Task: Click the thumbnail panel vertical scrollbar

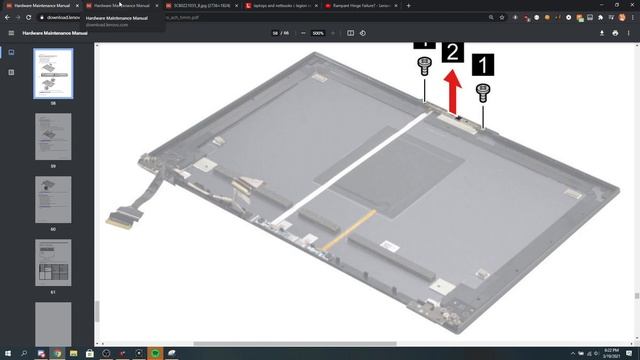Action: pos(97,311)
